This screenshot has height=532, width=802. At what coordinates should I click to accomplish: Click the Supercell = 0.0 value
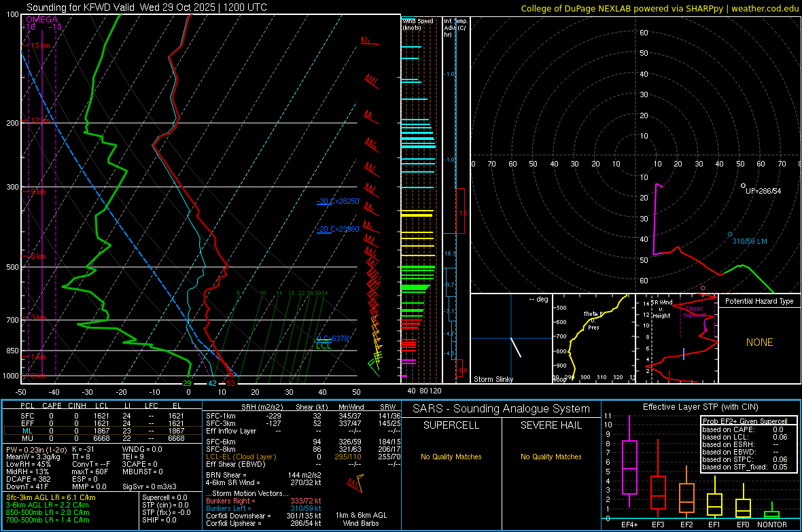[164, 497]
